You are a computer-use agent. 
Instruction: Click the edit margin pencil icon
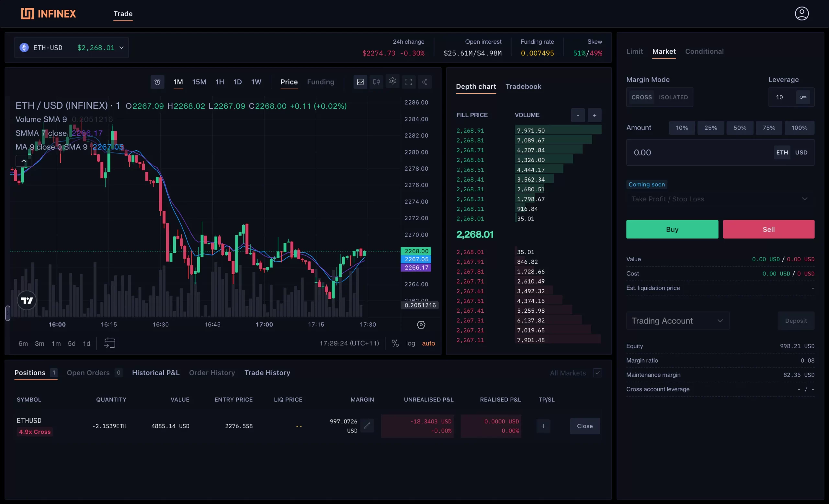[x=367, y=426]
